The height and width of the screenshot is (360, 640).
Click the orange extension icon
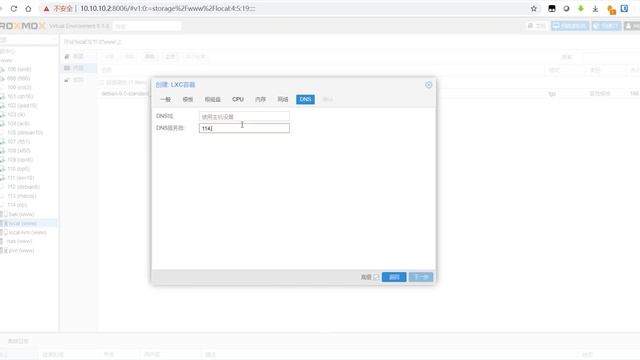611,9
